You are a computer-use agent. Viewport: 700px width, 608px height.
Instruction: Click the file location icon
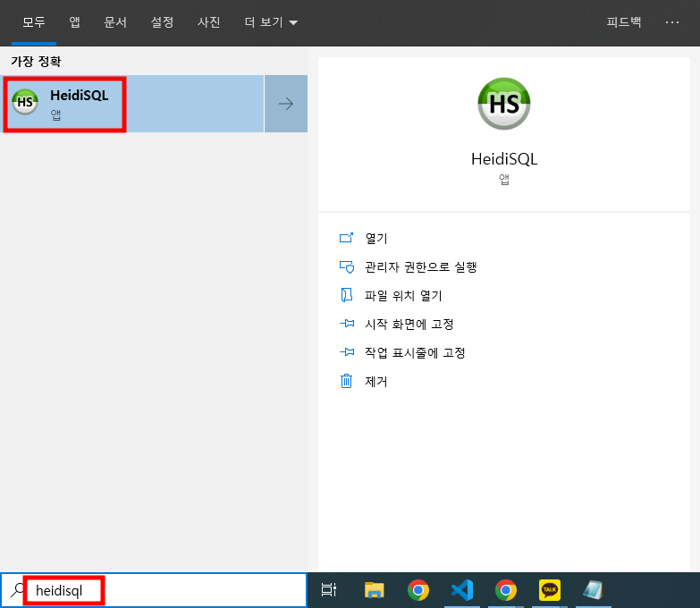pos(347,295)
